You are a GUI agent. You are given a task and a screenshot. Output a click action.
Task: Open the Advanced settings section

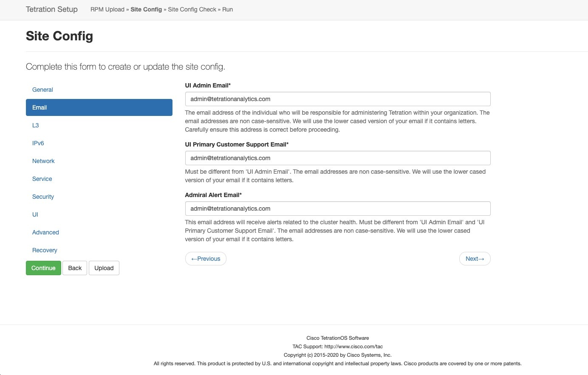pyautogui.click(x=45, y=232)
